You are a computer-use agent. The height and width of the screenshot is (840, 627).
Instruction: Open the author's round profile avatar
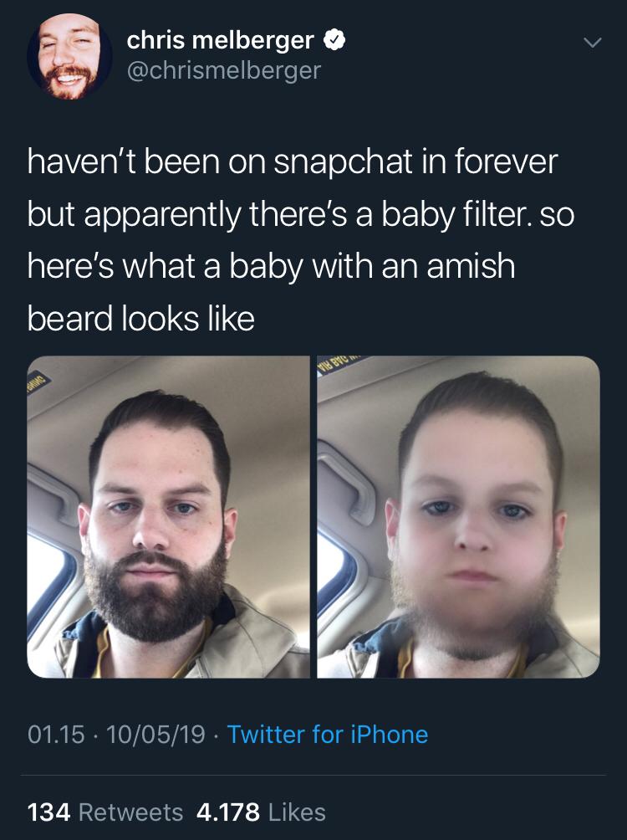pos(69,57)
